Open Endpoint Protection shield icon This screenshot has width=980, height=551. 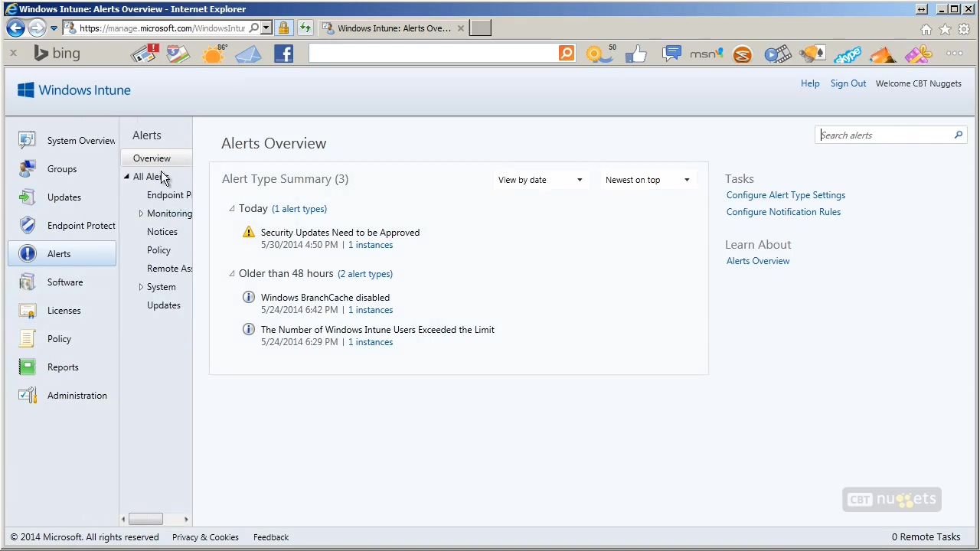[x=28, y=225]
